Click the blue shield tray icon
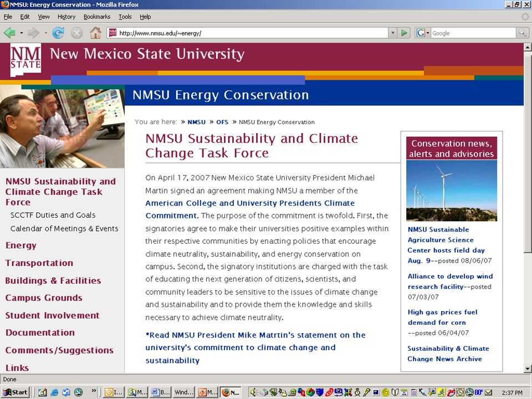The height and width of the screenshot is (399, 532). [320, 392]
